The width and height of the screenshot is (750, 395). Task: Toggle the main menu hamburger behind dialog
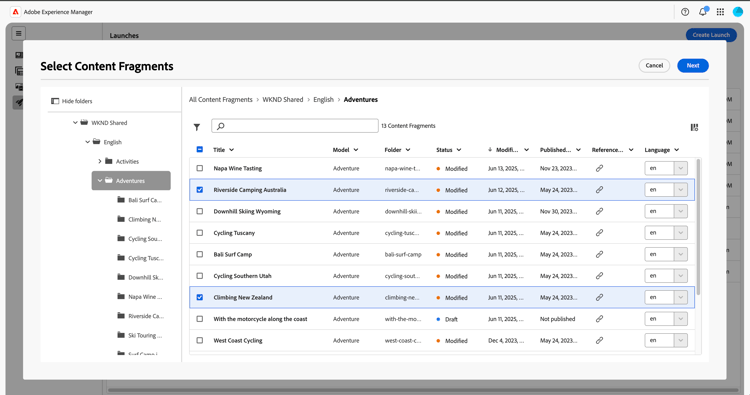(x=19, y=33)
